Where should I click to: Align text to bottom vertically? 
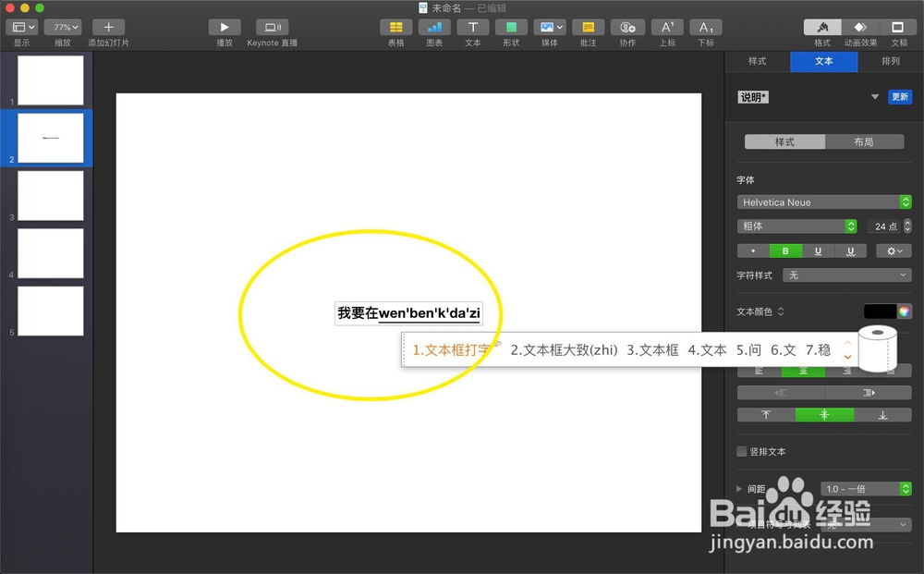coord(882,415)
